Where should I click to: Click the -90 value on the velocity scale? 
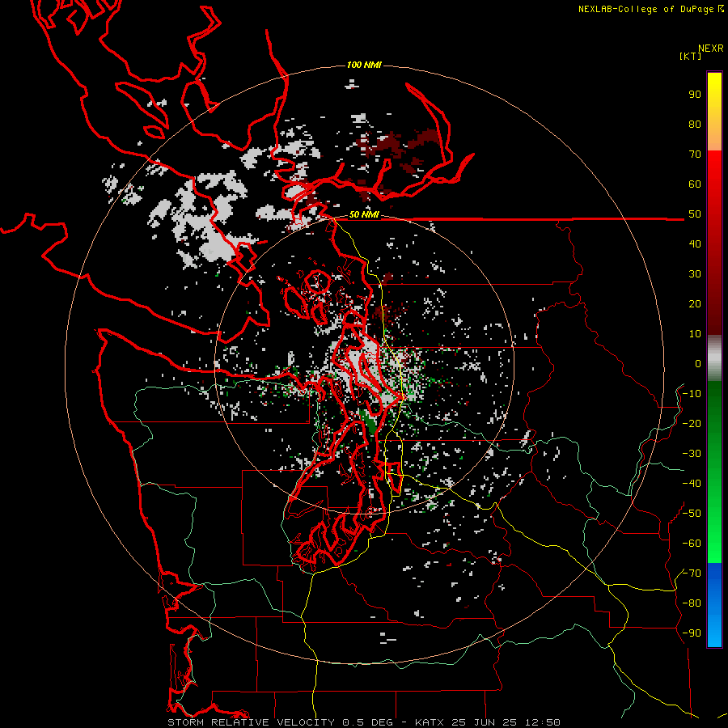point(692,633)
